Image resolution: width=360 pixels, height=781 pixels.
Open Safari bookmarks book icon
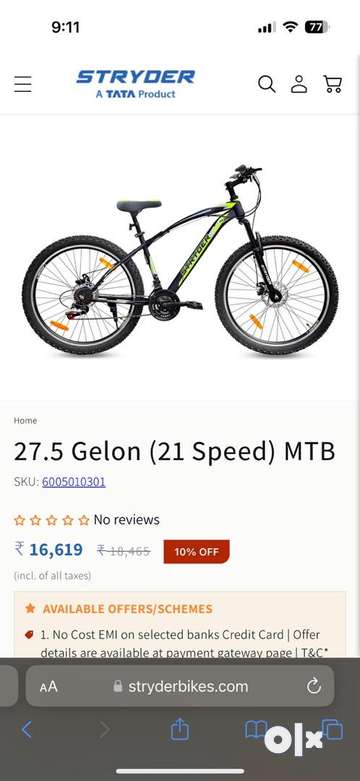(x=255, y=730)
